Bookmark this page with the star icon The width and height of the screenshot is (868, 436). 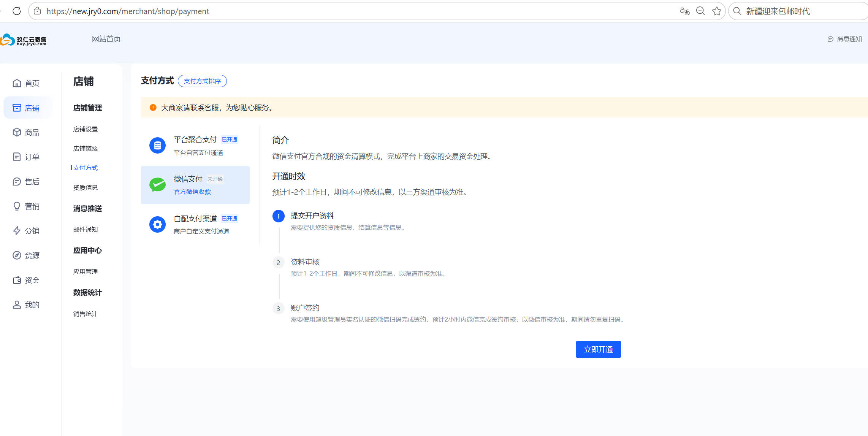click(x=717, y=11)
